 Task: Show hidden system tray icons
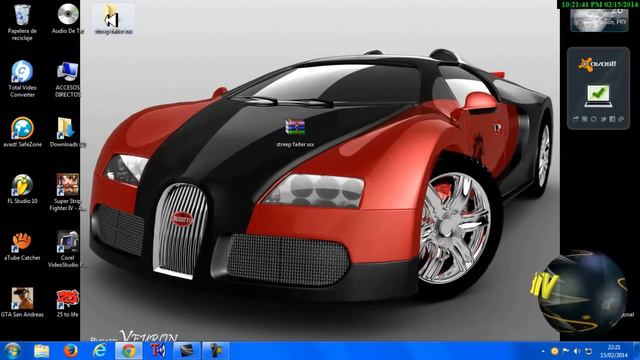click(x=543, y=351)
